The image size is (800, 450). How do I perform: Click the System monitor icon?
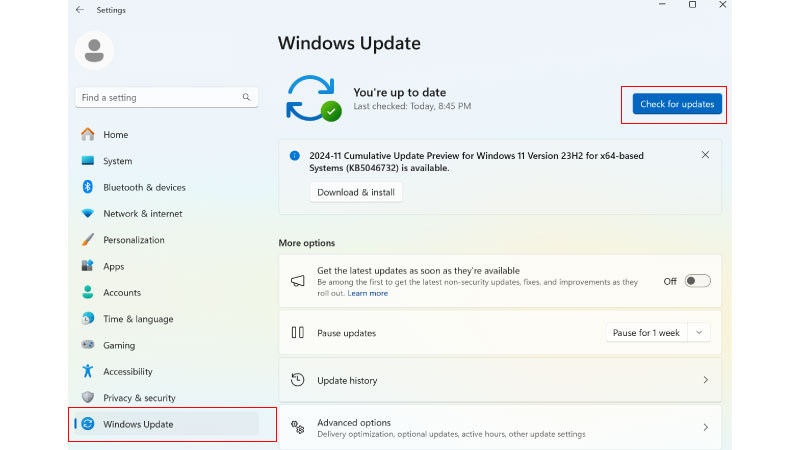pyautogui.click(x=88, y=161)
